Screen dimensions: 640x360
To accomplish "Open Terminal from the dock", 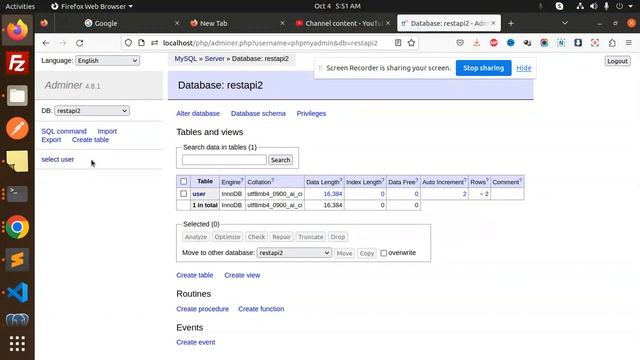I will (x=17, y=194).
